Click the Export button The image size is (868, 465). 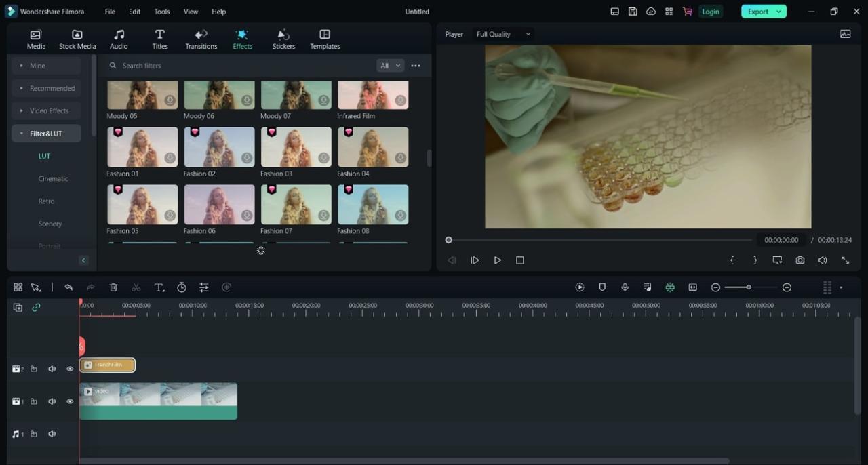(758, 12)
